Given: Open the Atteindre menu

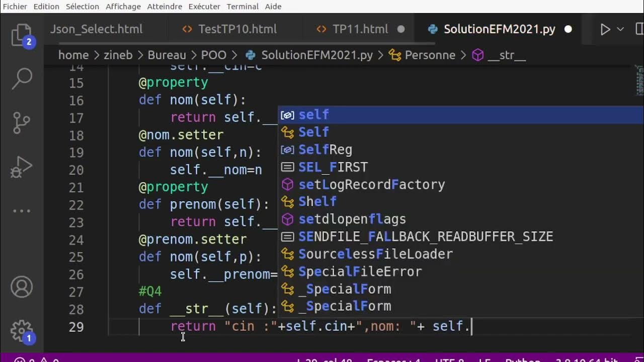Looking at the screenshot, I should click(x=165, y=7).
